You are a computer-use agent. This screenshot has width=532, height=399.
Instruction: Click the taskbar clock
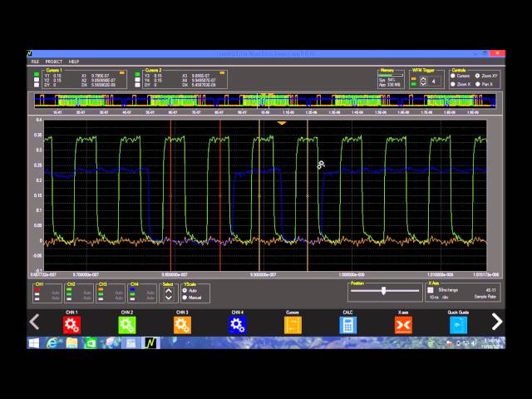click(491, 343)
